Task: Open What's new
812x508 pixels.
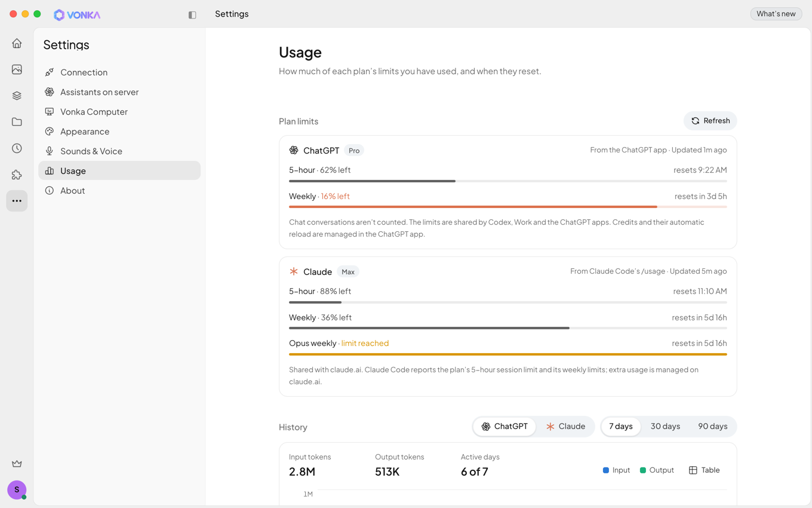Action: [776, 14]
